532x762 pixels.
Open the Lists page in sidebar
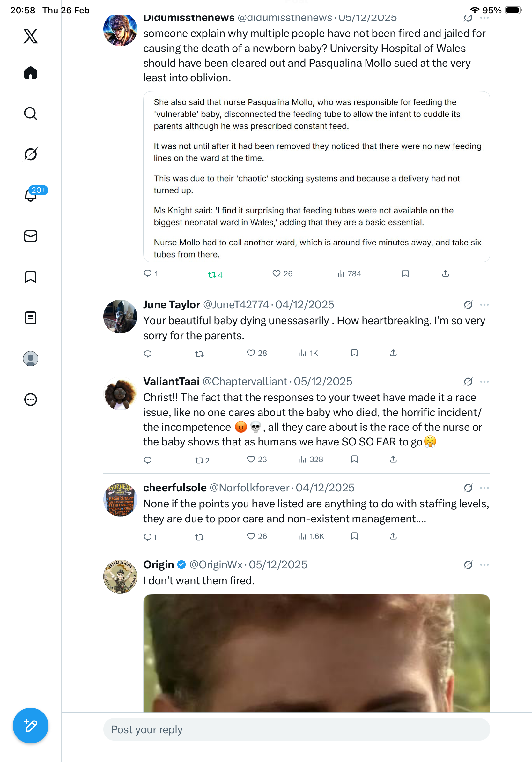point(31,317)
